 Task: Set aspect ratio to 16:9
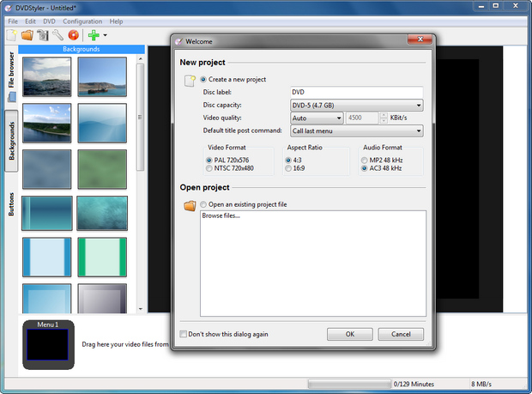point(288,168)
